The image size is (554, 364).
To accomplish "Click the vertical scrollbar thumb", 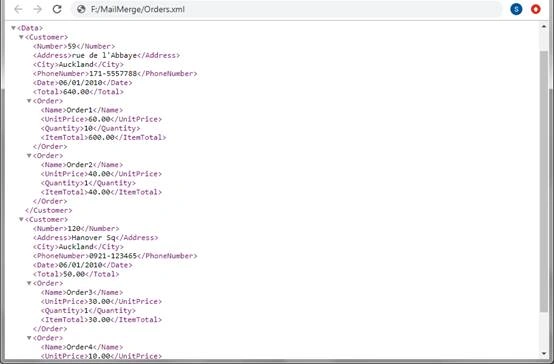I will 544,181.
